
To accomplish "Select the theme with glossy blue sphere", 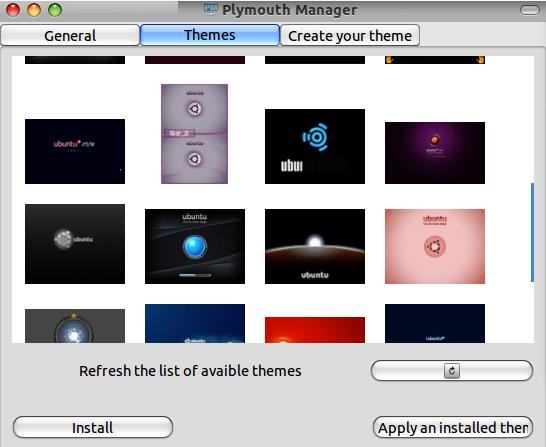I will coord(195,246).
